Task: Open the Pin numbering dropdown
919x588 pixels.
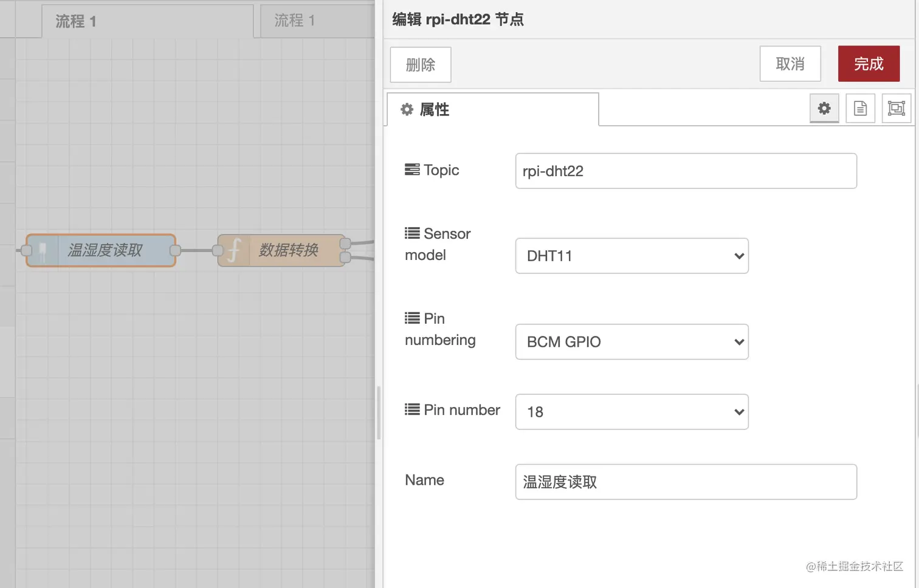Action: pos(632,342)
